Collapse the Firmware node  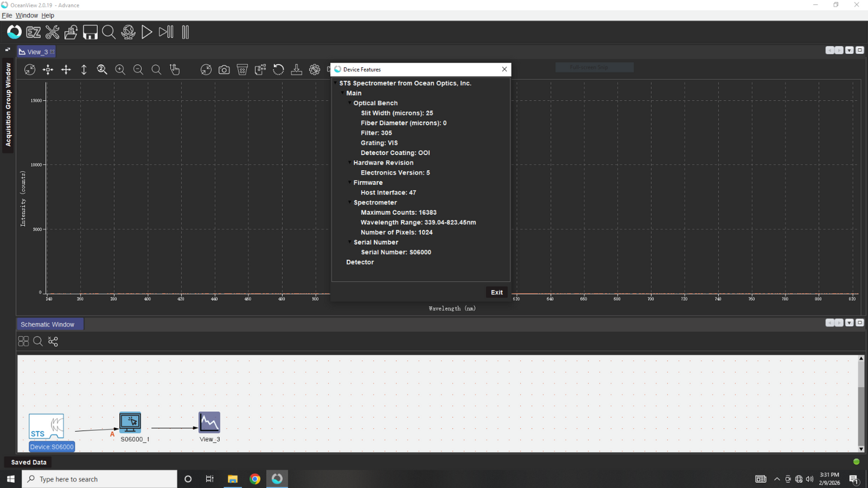(x=350, y=182)
